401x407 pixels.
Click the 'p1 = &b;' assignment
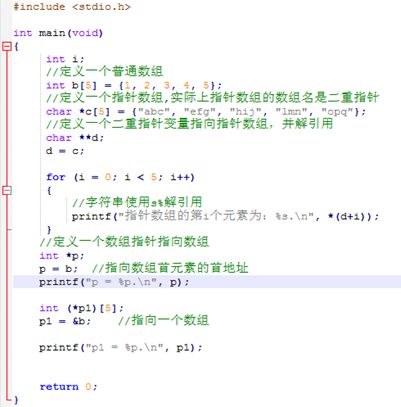[x=65, y=321]
